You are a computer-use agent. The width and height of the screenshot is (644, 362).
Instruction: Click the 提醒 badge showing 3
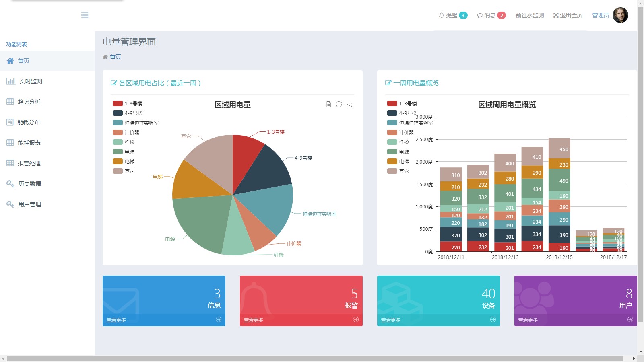tap(463, 15)
